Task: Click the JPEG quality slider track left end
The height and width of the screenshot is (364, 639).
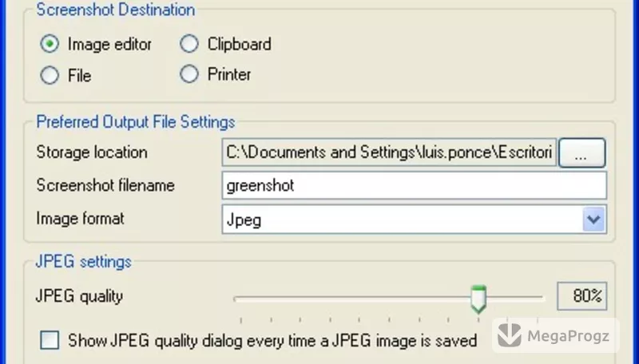Action: point(237,299)
